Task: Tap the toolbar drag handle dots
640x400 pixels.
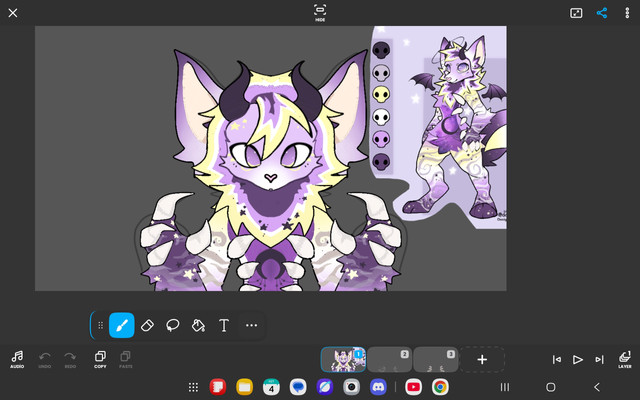Action: coord(100,325)
